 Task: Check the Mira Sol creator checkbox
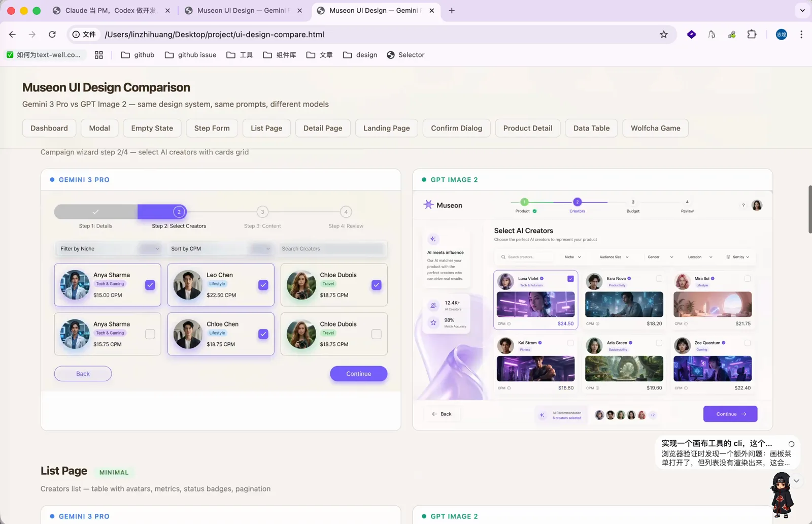pos(748,279)
